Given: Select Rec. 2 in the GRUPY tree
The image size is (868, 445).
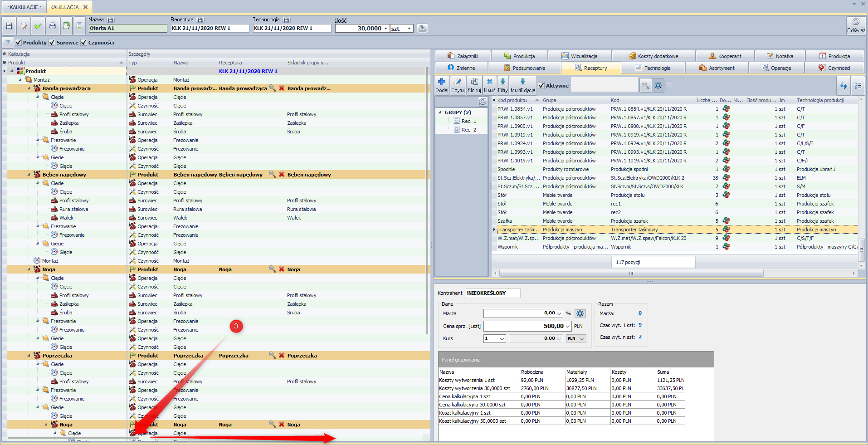Looking at the screenshot, I should pyautogui.click(x=468, y=130).
